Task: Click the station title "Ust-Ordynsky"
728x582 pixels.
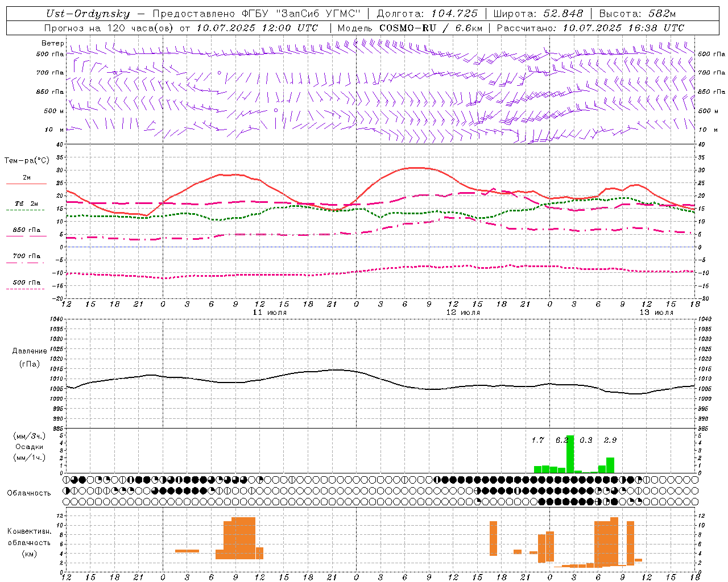Action: [x=88, y=14]
